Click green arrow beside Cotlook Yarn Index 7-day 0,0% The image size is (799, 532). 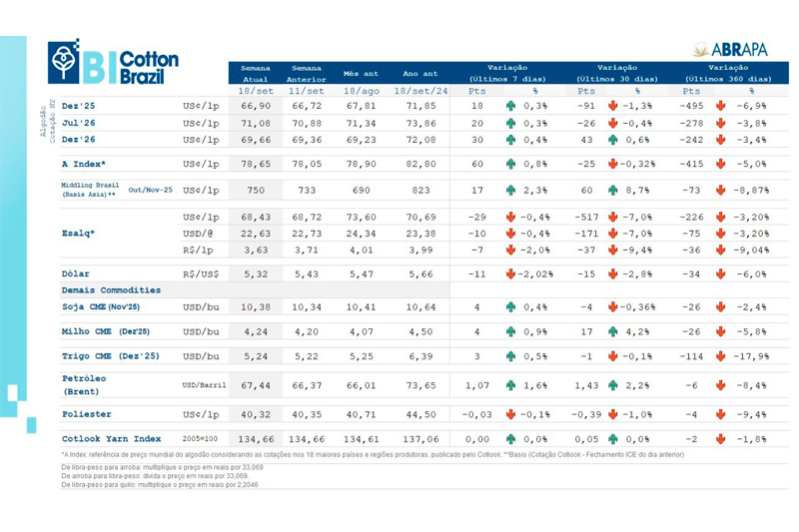pyautogui.click(x=510, y=438)
